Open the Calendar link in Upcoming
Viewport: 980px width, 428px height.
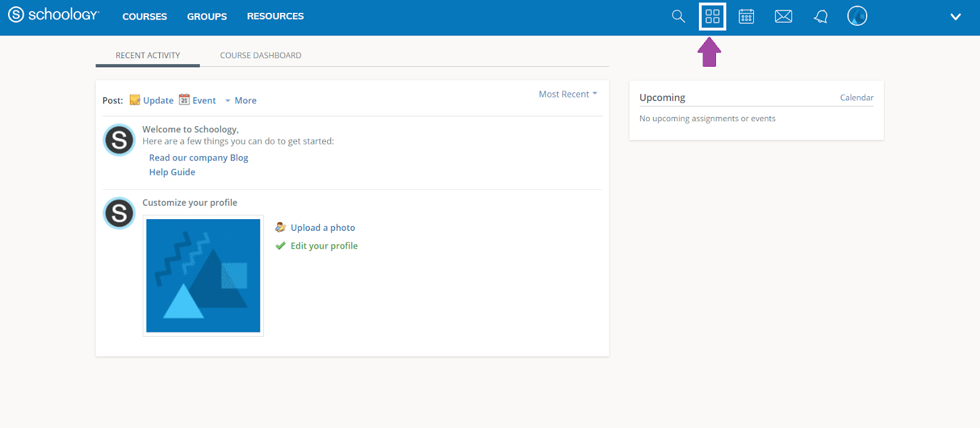[x=857, y=97]
